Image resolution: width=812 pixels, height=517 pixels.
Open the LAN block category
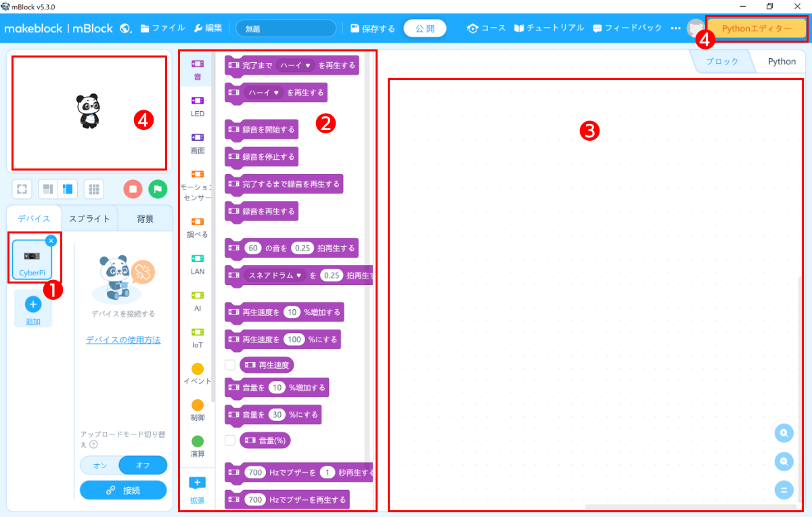(198, 264)
